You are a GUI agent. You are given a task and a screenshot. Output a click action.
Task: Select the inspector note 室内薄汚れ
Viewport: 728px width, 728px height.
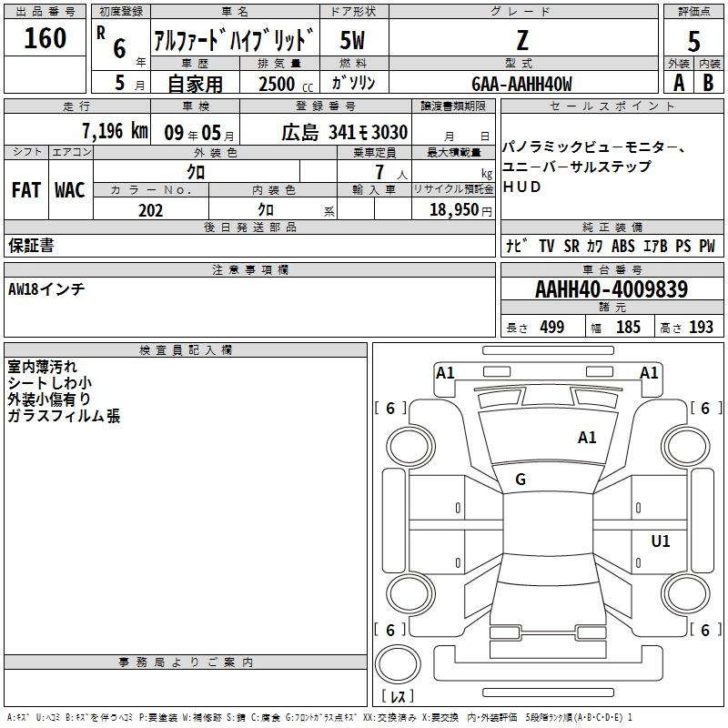[42, 367]
